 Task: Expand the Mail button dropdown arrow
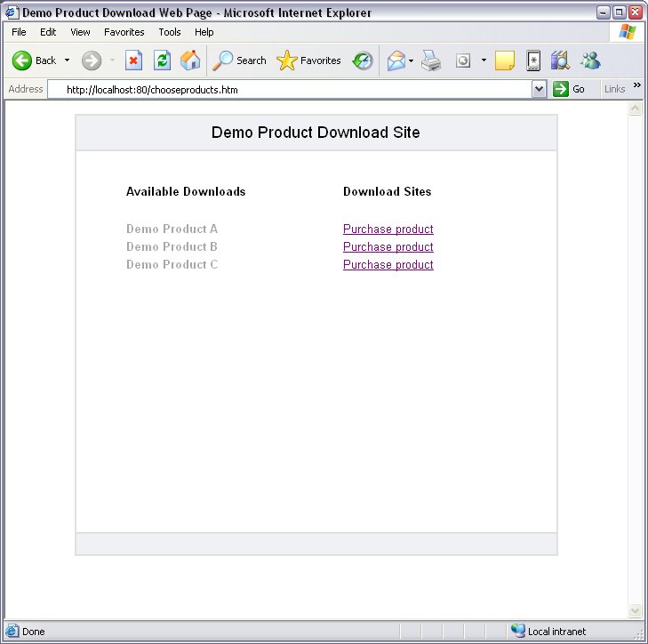point(411,60)
